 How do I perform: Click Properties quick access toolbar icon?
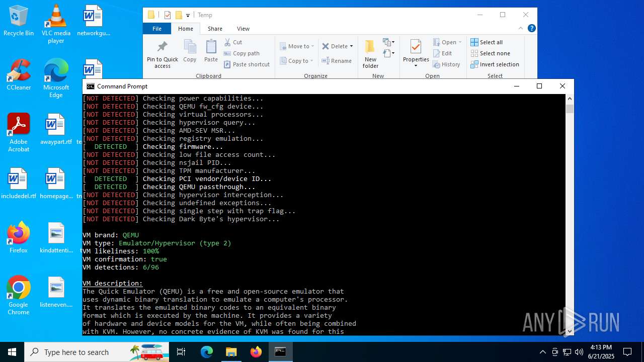pyautogui.click(x=168, y=15)
